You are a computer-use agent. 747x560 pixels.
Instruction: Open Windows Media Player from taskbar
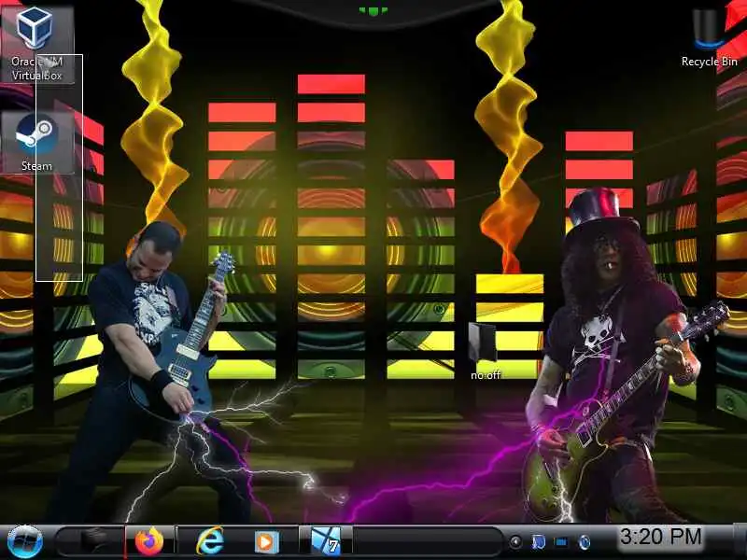click(x=265, y=542)
